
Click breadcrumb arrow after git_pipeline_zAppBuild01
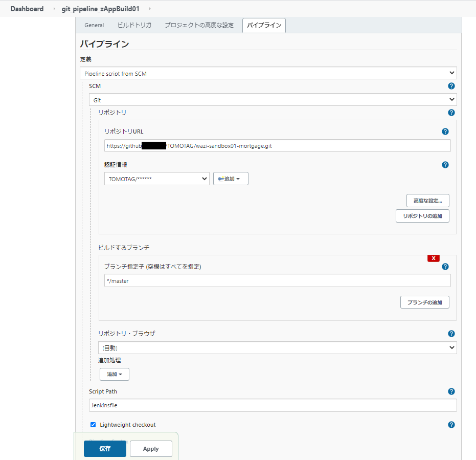click(150, 9)
